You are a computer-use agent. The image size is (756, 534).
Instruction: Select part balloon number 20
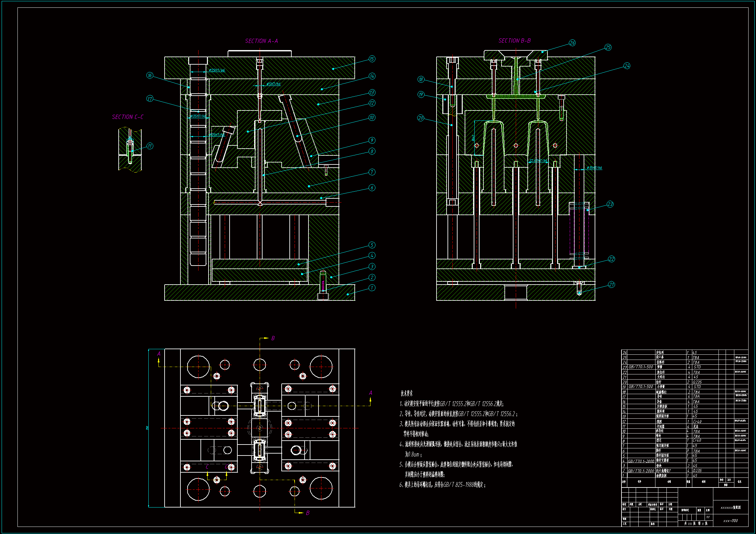(421, 118)
